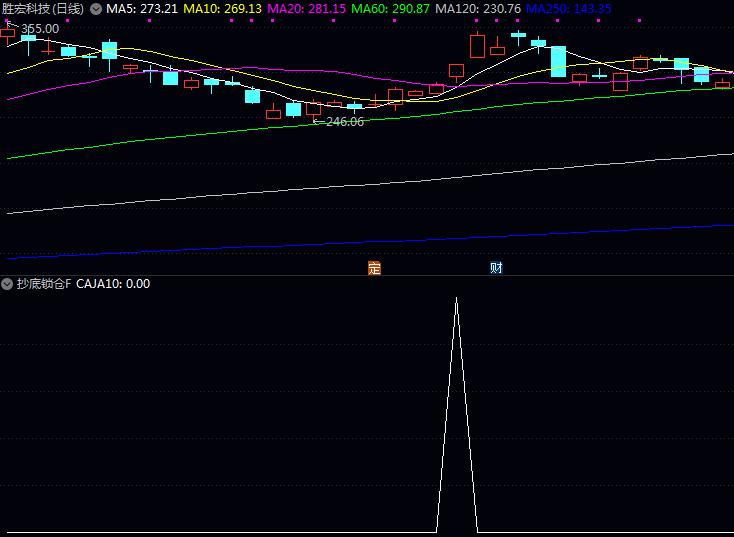The image size is (734, 537).
Task: Click the 抄底锁合F indicator name
Action: click(x=44, y=284)
